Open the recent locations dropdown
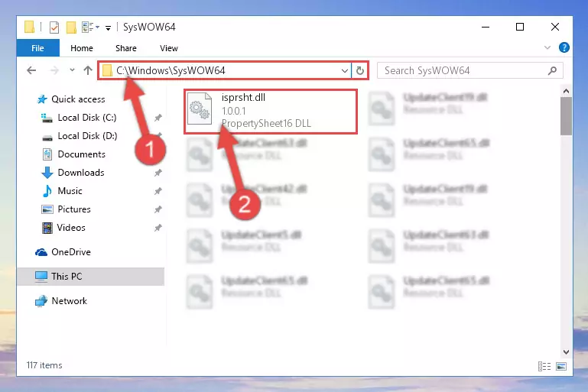The width and height of the screenshot is (588, 392). 72,70
